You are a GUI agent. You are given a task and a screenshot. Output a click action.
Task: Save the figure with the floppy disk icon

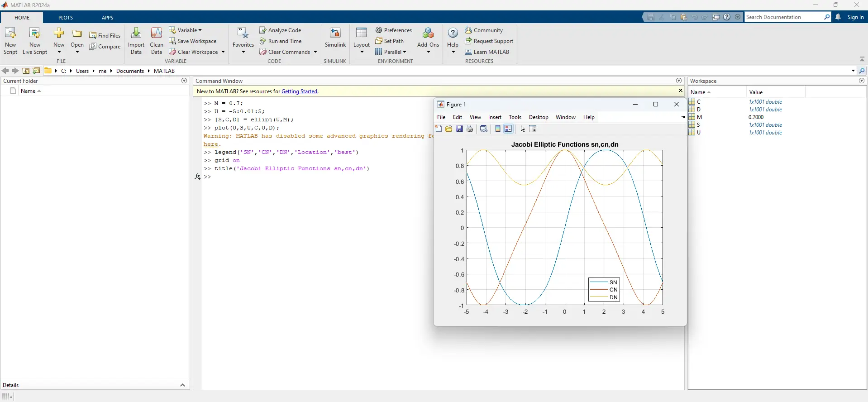point(459,129)
